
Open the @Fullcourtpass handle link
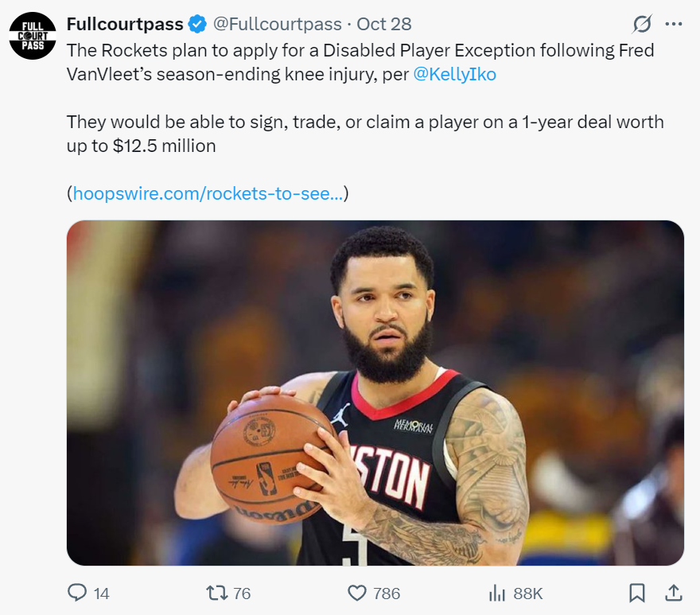click(x=278, y=24)
